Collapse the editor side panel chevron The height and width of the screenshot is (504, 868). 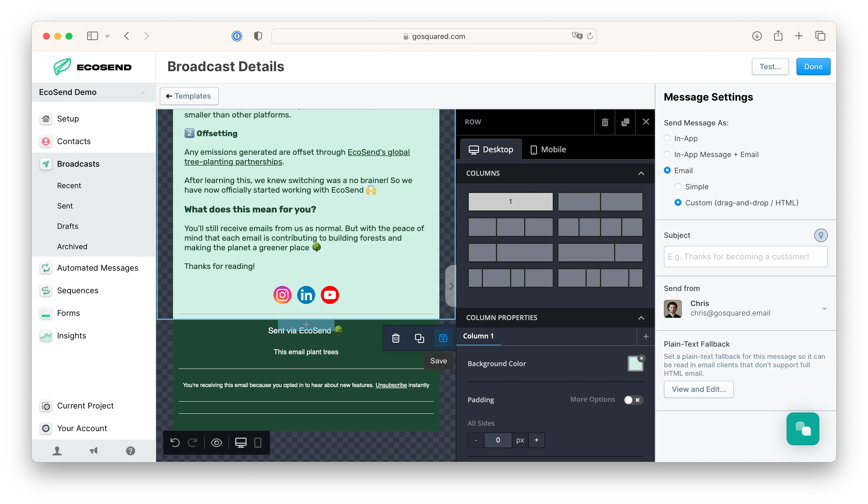tap(451, 286)
